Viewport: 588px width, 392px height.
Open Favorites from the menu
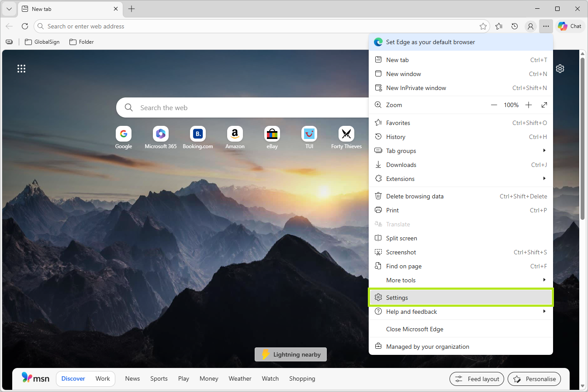[x=461, y=123]
